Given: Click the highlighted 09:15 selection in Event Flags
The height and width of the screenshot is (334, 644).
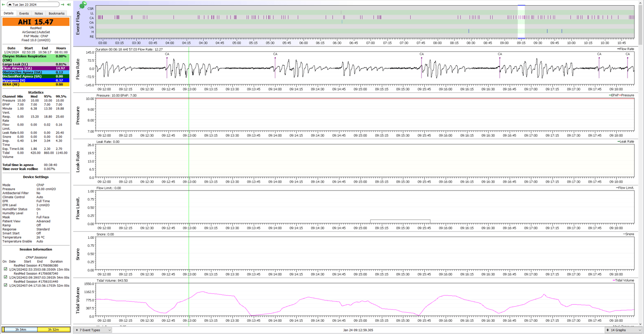Looking at the screenshot, I should point(521,22).
